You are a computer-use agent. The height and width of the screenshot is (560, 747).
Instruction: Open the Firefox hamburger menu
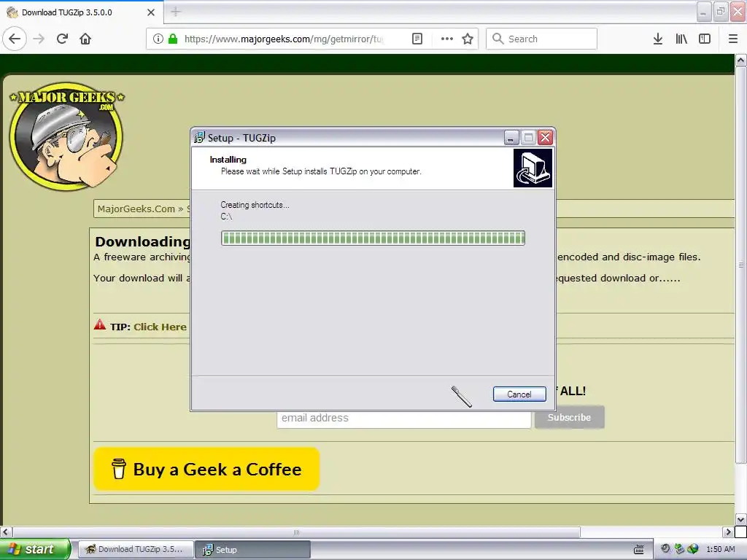(733, 39)
